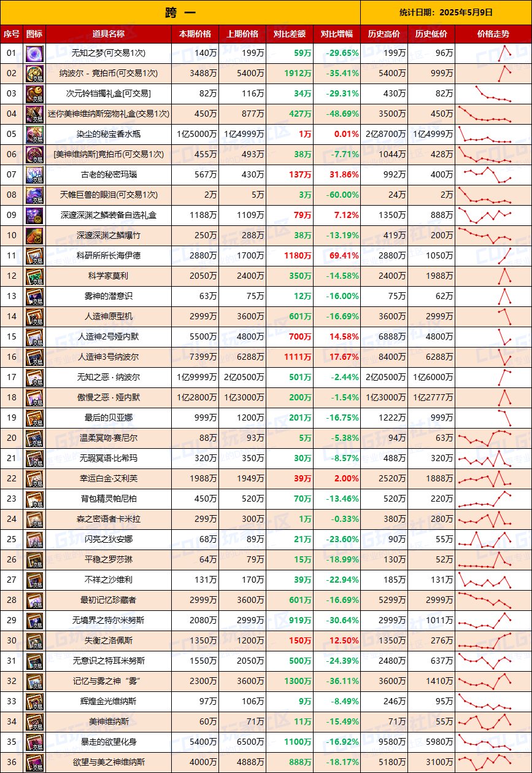Click the 暴走的欲望化身 card icon

34,742
